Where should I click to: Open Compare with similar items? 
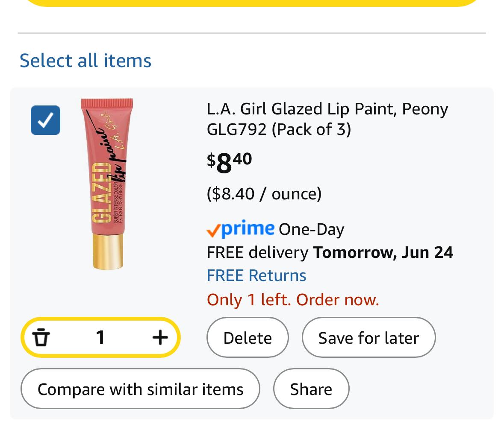pyautogui.click(x=140, y=389)
